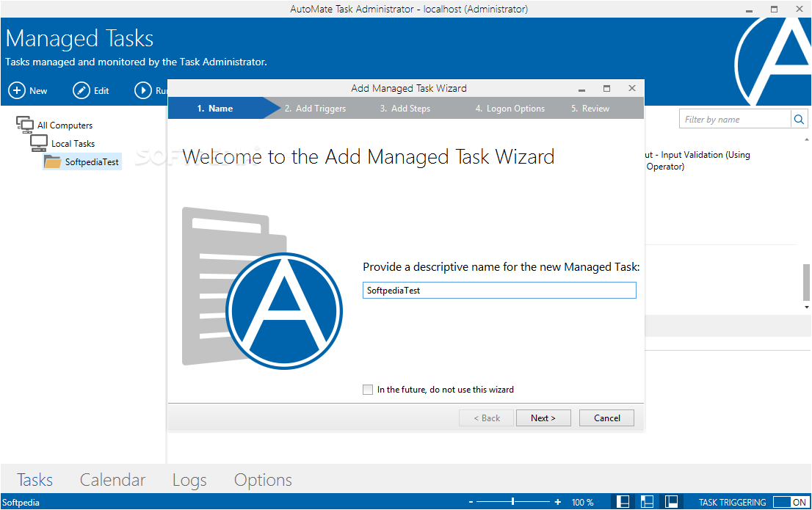Screen dimensions: 812x510
Task: Go to wizard step 2. Add Triggers
Action: [x=315, y=108]
